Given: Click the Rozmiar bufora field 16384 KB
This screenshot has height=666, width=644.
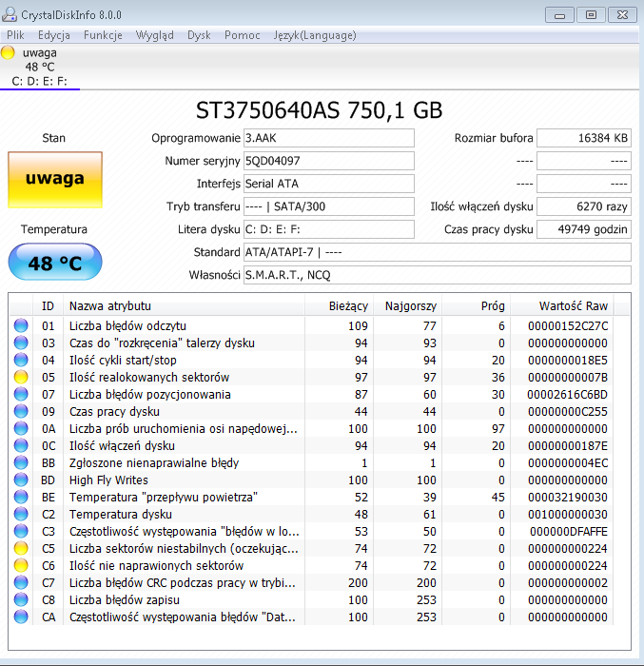Looking at the screenshot, I should [x=584, y=138].
